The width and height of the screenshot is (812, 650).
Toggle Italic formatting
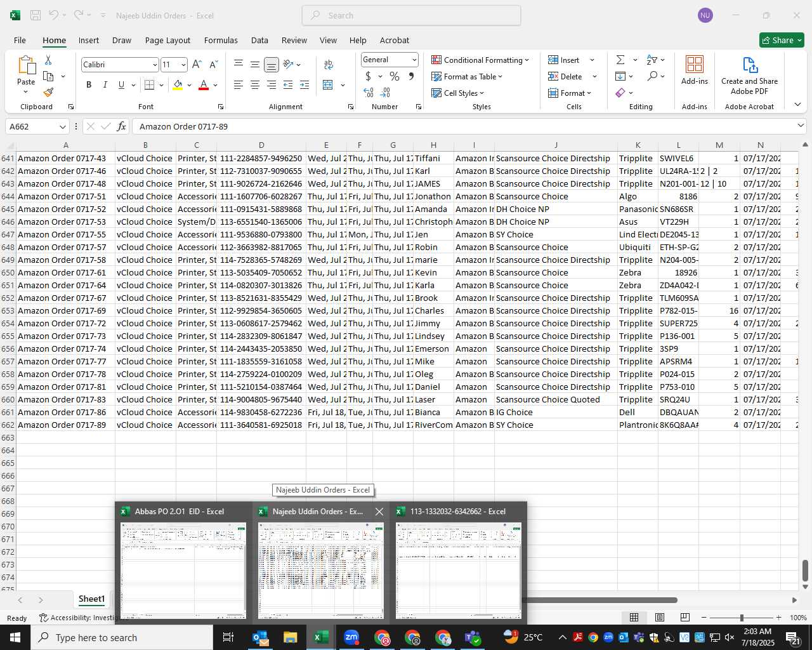pos(105,85)
